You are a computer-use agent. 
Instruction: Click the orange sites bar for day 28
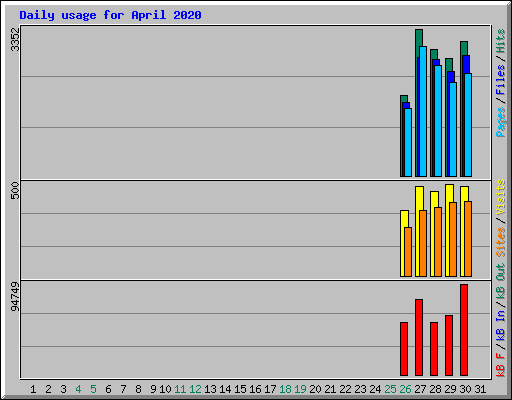pos(438,242)
